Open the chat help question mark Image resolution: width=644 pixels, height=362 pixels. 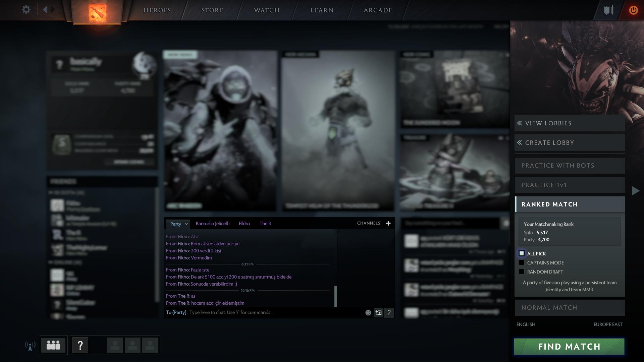coord(389,313)
